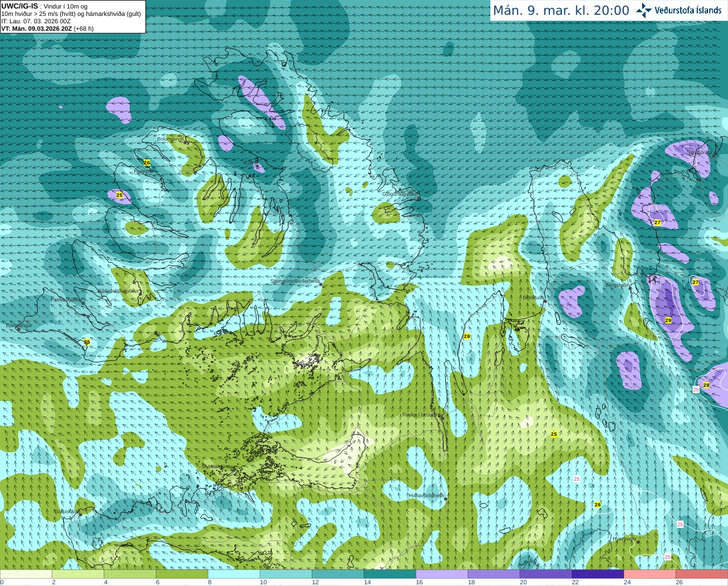Pick the 16–18 m/s lavender legend swatch
728x586 pixels.
[442, 574]
